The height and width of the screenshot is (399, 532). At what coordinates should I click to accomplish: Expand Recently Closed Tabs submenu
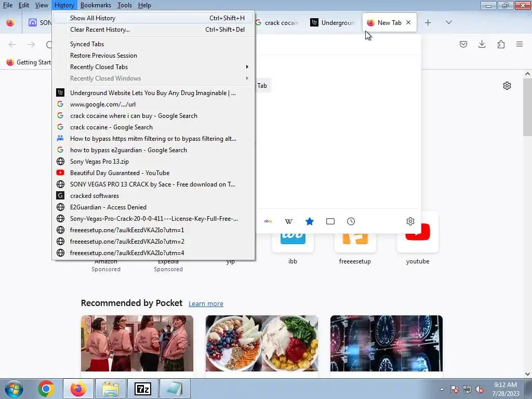tap(153, 67)
